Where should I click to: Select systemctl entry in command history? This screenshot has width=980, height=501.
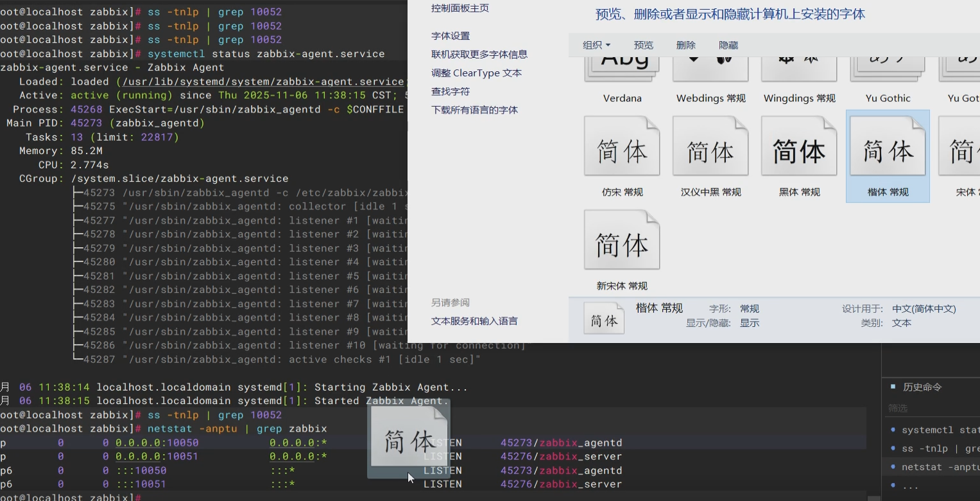point(940,430)
